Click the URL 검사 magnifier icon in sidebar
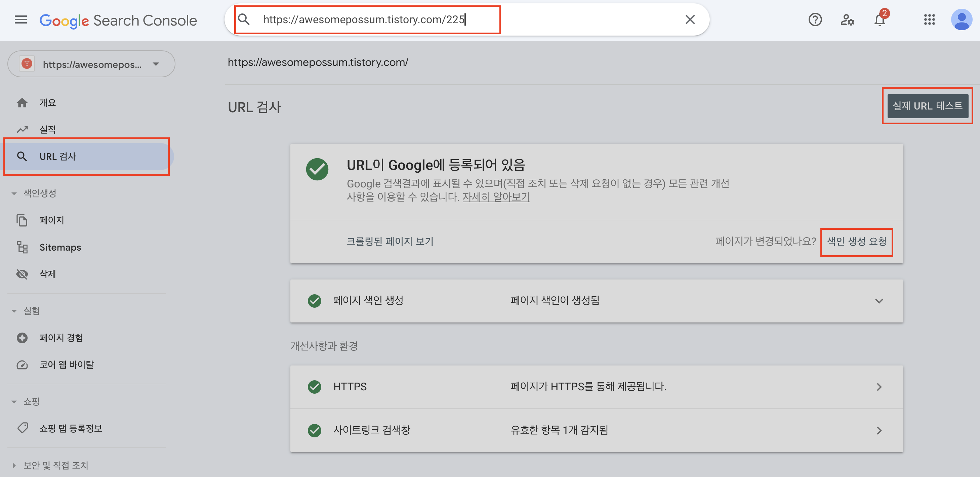Screen dimensions: 980x477 point(22,156)
